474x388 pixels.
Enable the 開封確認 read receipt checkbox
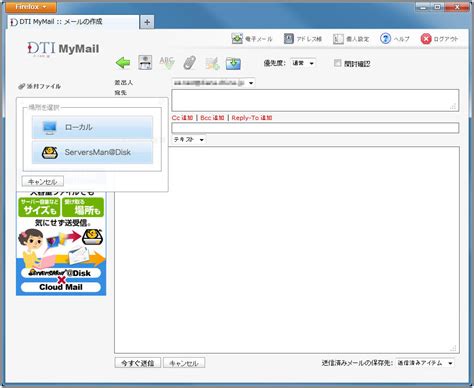coord(337,63)
